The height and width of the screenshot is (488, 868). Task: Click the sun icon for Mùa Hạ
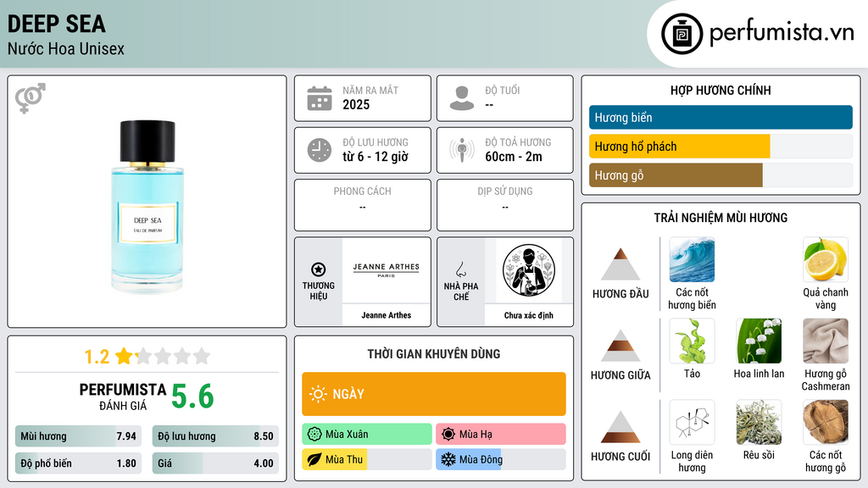[448, 434]
